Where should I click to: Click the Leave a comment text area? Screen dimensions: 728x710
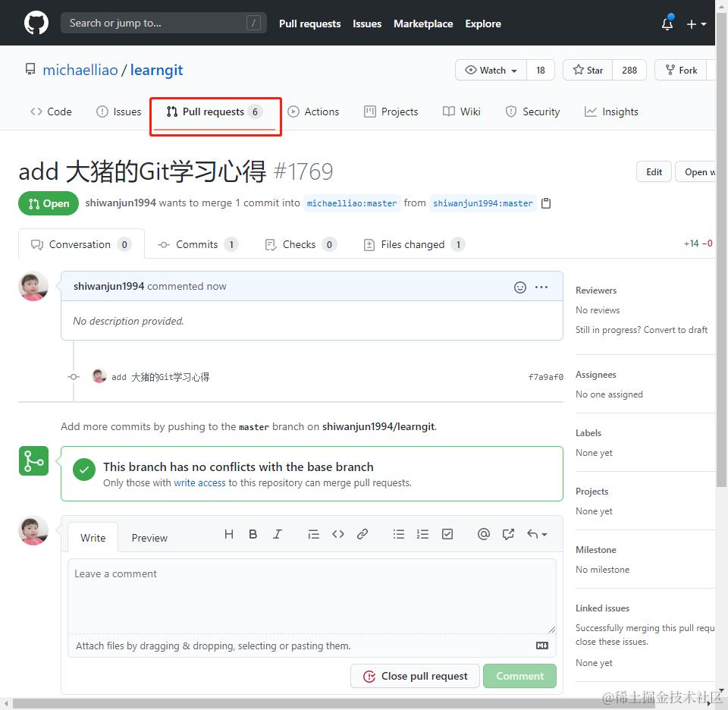tap(312, 596)
